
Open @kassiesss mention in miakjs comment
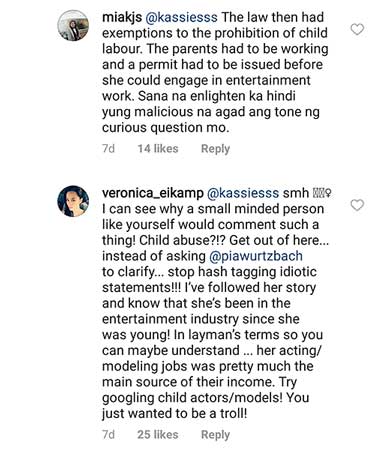(x=182, y=17)
